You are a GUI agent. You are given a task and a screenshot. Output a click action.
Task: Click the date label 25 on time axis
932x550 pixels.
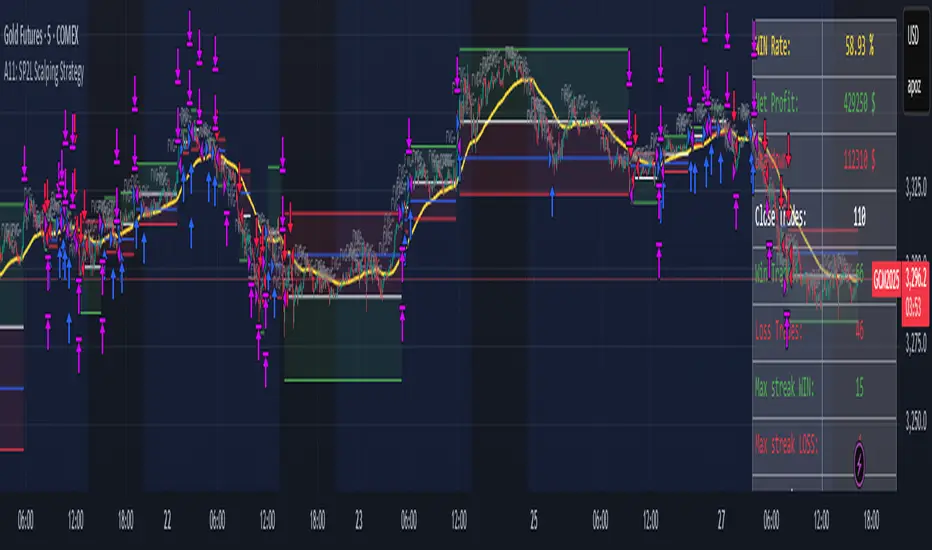[x=534, y=520]
